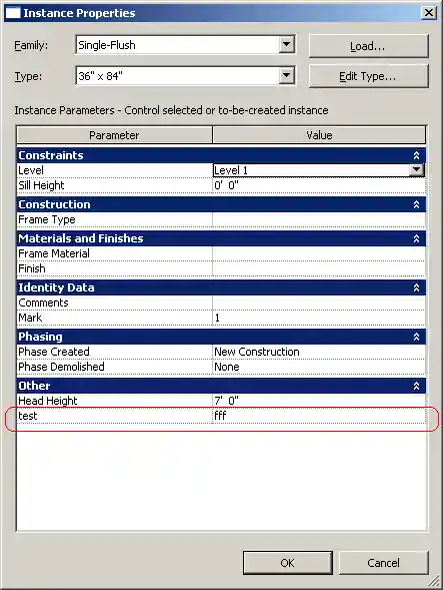Screen dimensions: 443x590
Task: Select the Mark parameter name
Action: (x=30, y=318)
